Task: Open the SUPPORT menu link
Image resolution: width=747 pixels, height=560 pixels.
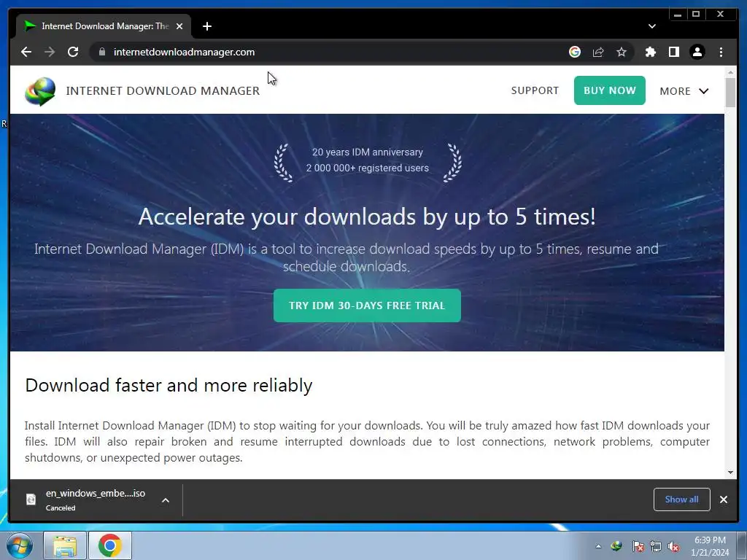Action: (x=535, y=90)
